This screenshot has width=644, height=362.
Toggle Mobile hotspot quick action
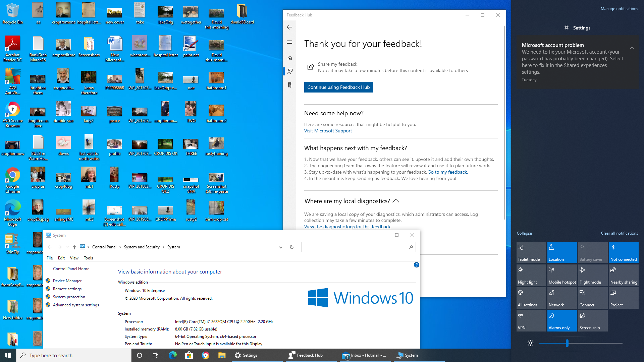click(x=562, y=275)
